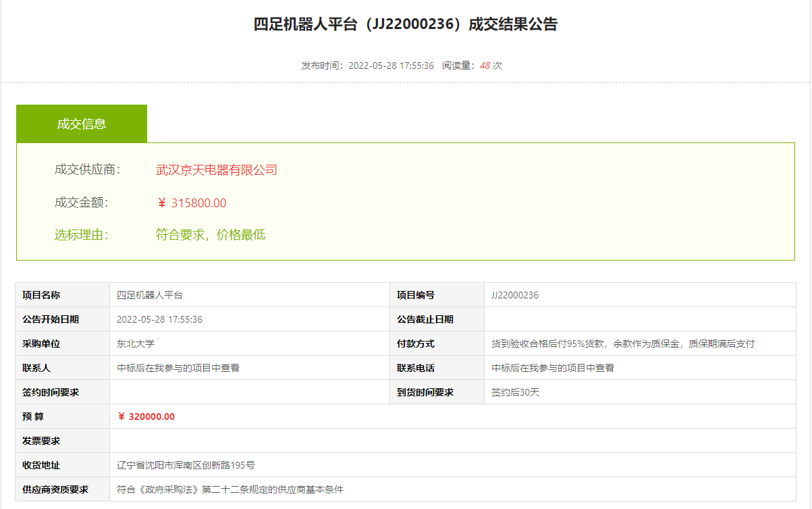Click the 预 算 header cell
This screenshot has width=812, height=509.
point(63,417)
